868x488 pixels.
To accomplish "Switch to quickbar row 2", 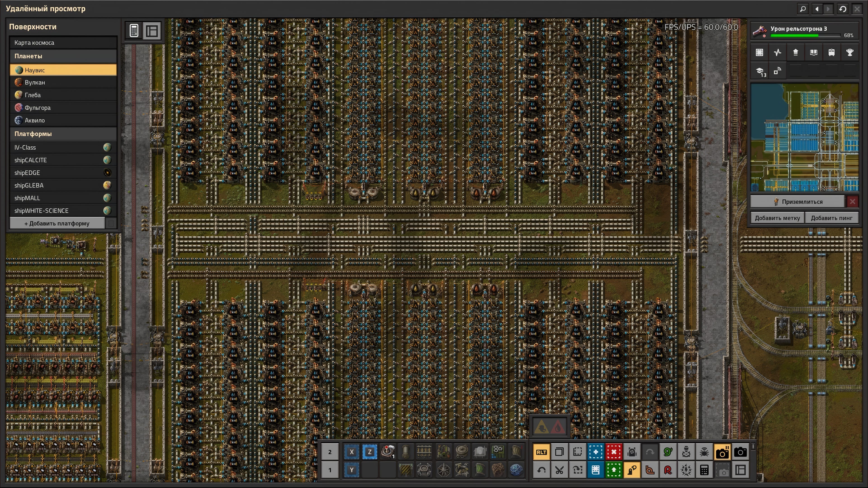I will [330, 452].
